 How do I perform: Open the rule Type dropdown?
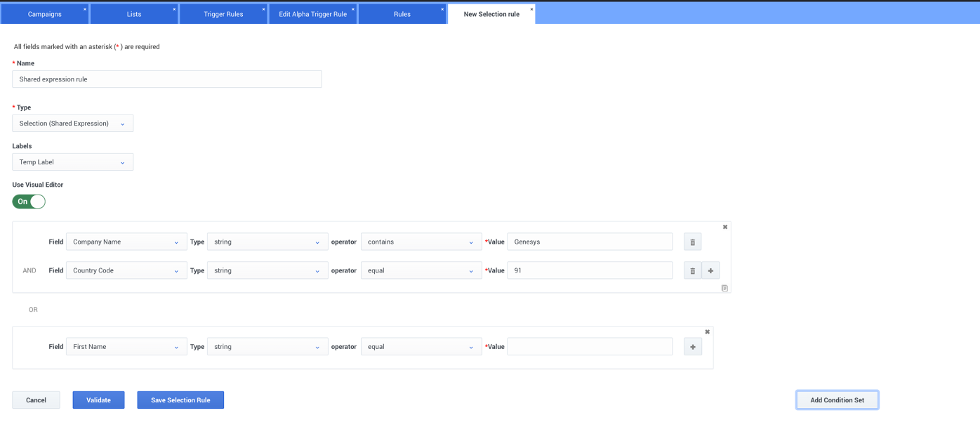(72, 124)
